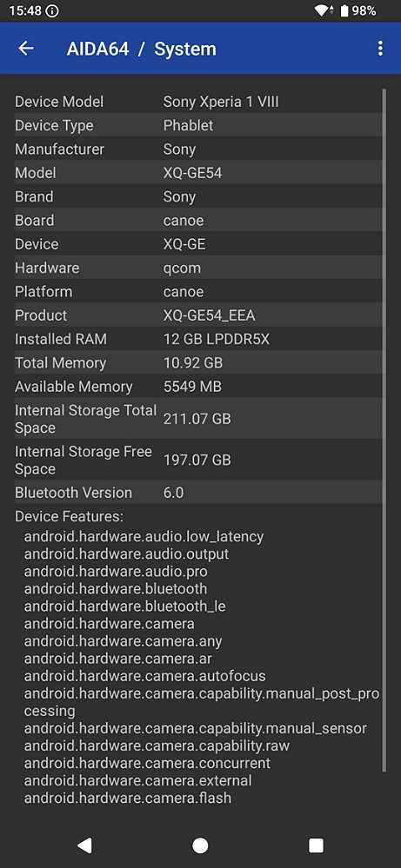Image resolution: width=401 pixels, height=868 pixels.
Task: Tap the battery status icon
Action: coord(344,10)
